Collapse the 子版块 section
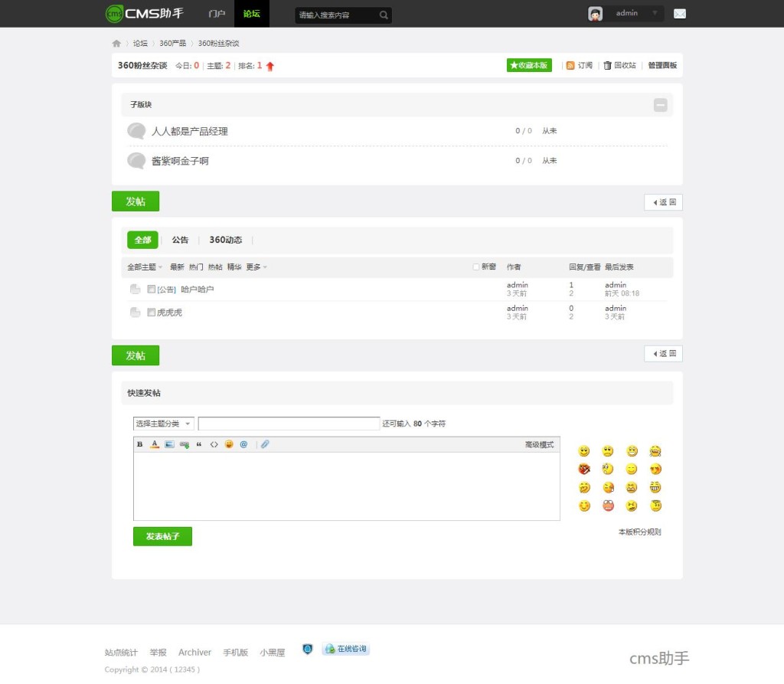 coord(661,105)
